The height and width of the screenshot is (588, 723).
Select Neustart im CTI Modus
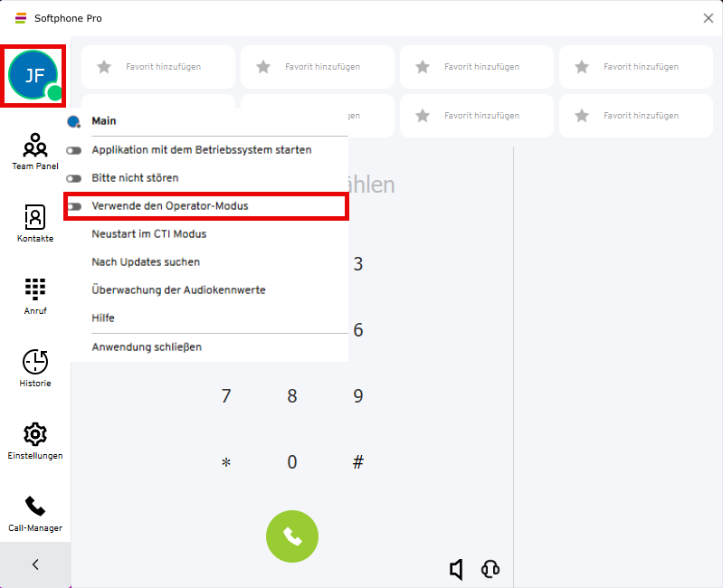(149, 234)
